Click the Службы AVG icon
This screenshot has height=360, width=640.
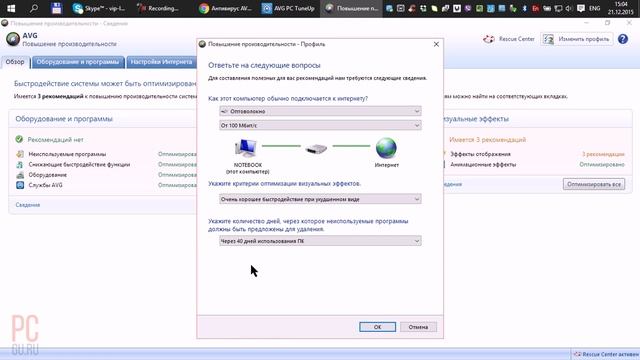20,185
